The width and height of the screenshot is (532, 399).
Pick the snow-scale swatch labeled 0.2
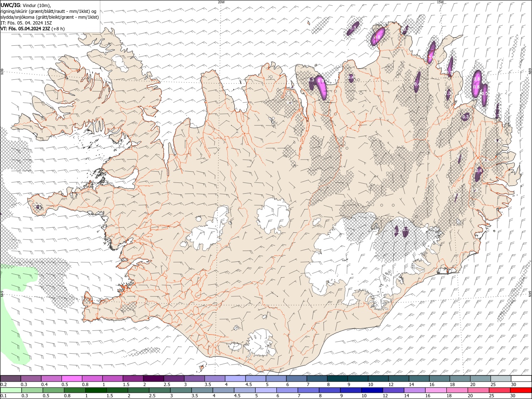pos(11,379)
